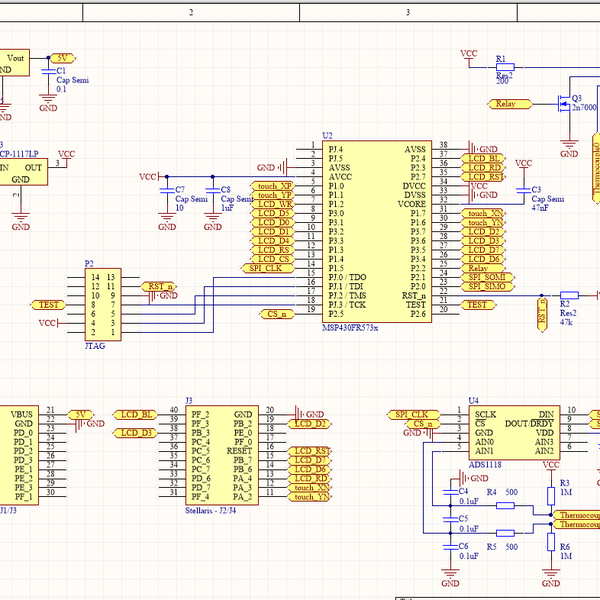Click the GND symbol below Q3
Screen dimensions: 600x600
pos(569,148)
